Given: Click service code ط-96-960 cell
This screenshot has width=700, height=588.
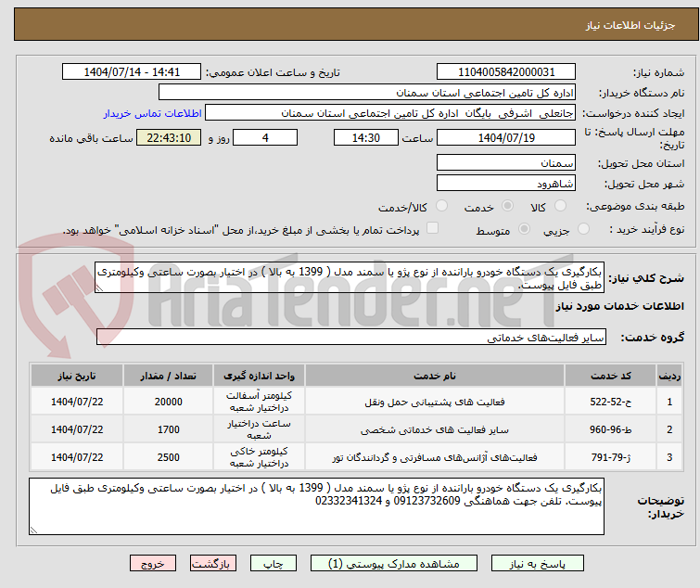Looking at the screenshot, I should (x=610, y=429).
